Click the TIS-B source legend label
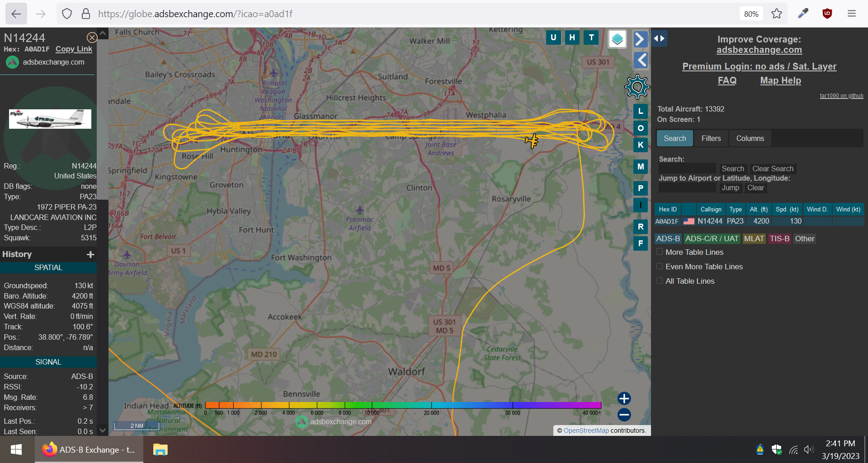Screen dimensions: 868x463 tap(779, 239)
